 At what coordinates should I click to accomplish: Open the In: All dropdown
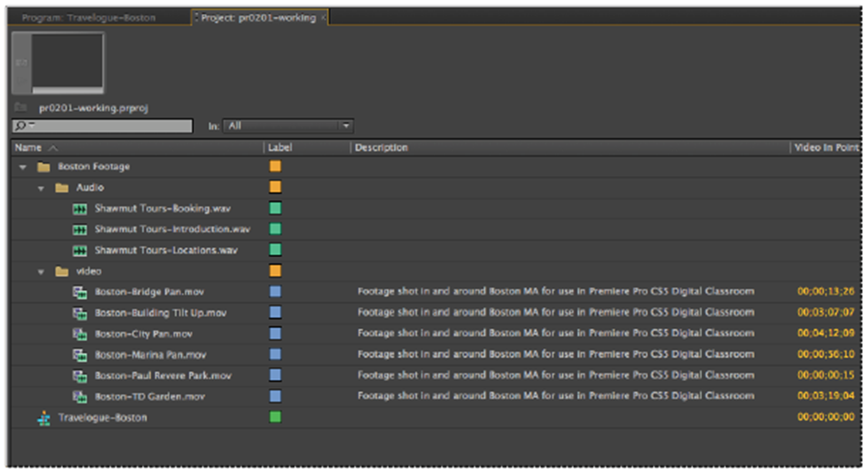point(288,126)
